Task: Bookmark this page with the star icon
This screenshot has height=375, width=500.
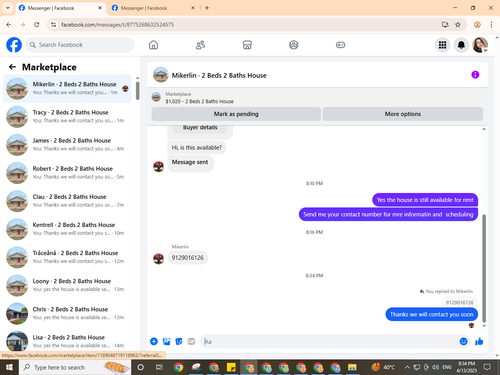Action: point(458,24)
